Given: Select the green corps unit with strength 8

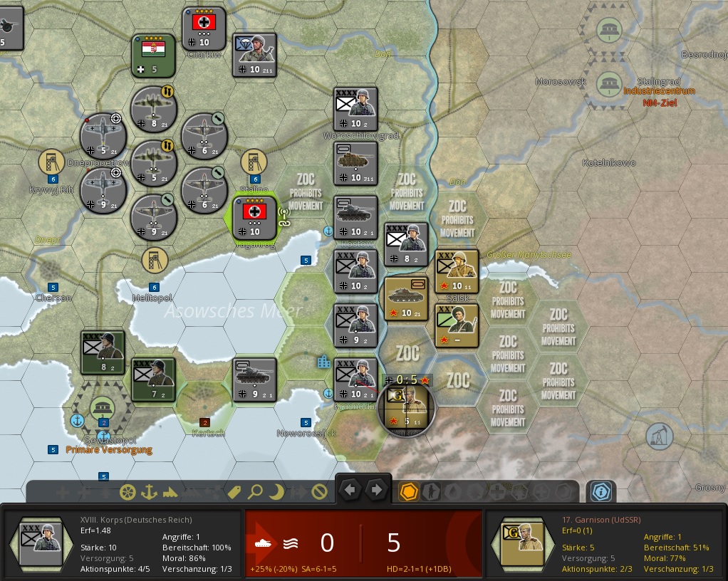Looking at the screenshot, I should (x=103, y=353).
